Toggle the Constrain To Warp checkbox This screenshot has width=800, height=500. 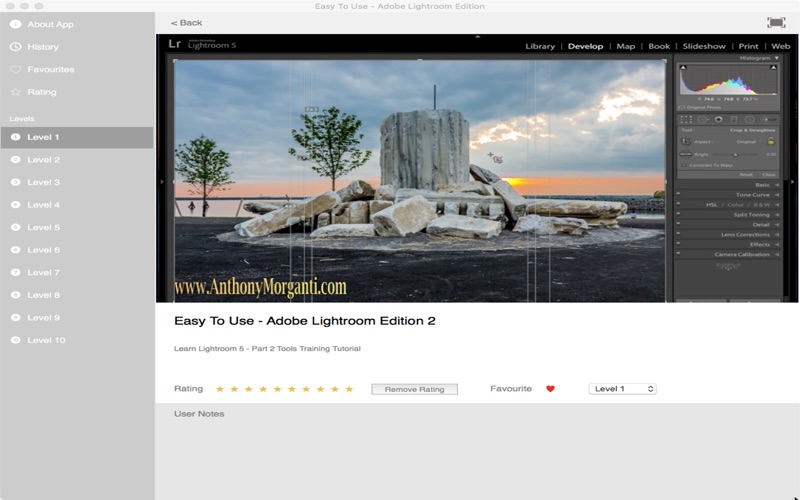pos(684,165)
